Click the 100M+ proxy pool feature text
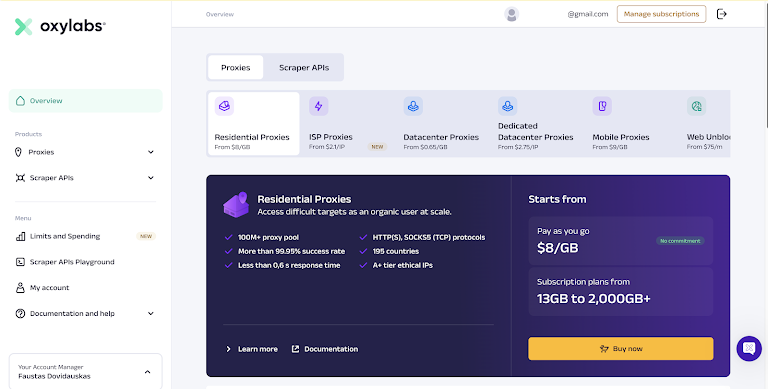 point(268,237)
